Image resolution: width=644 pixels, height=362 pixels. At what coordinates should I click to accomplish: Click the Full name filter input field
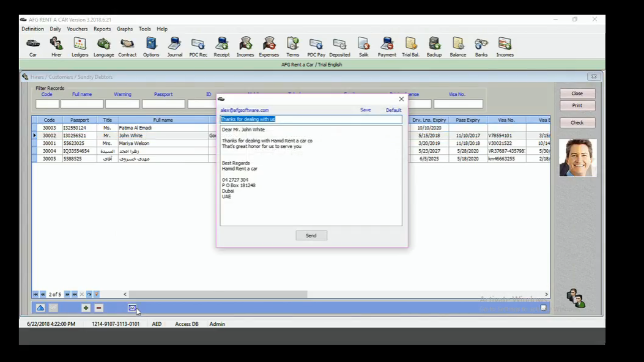[x=82, y=104]
